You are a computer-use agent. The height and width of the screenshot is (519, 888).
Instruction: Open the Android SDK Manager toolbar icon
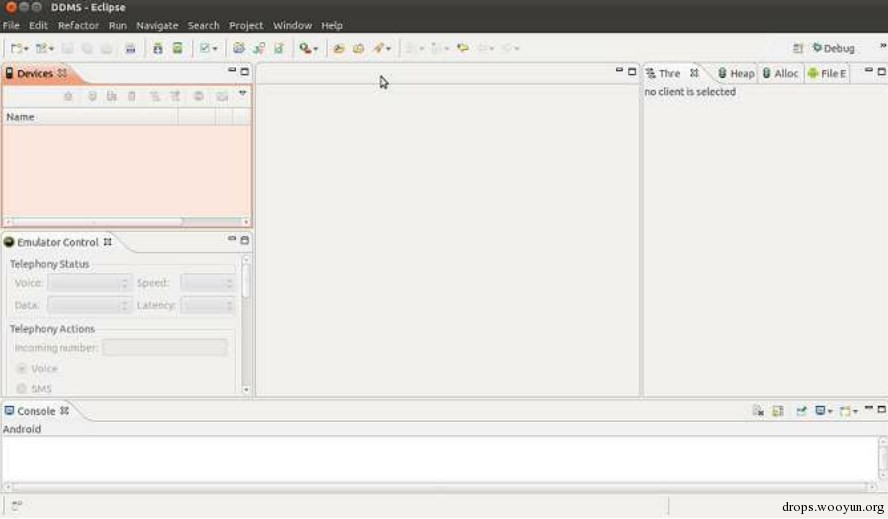[158, 49]
